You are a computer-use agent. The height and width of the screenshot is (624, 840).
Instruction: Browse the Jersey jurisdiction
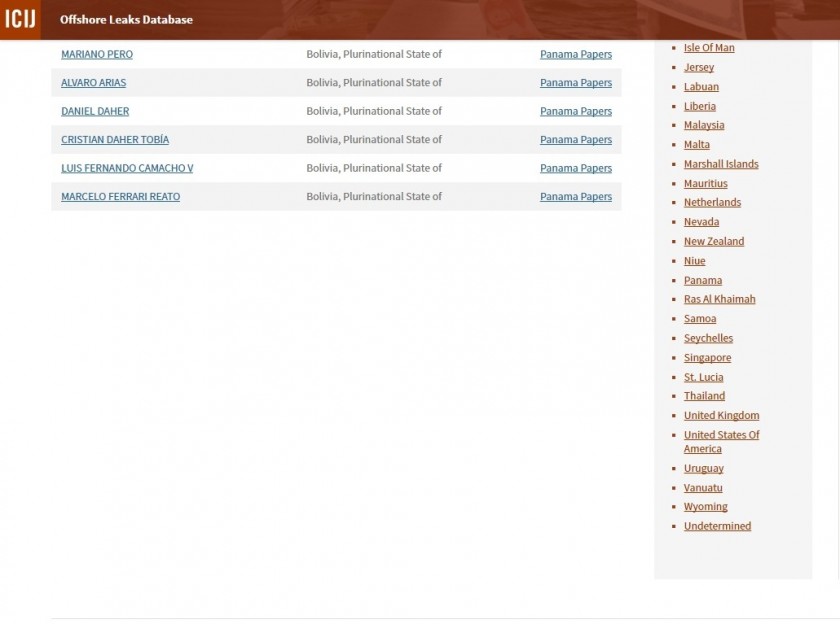699,67
